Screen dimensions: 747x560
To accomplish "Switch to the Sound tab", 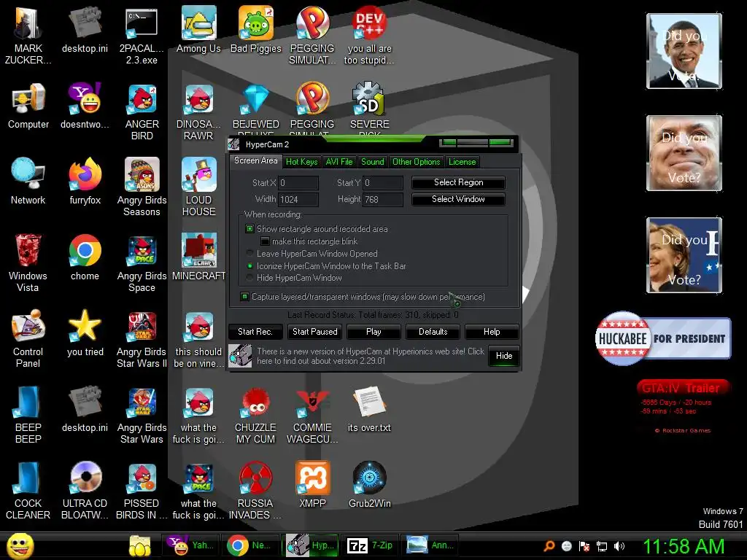I will (373, 162).
